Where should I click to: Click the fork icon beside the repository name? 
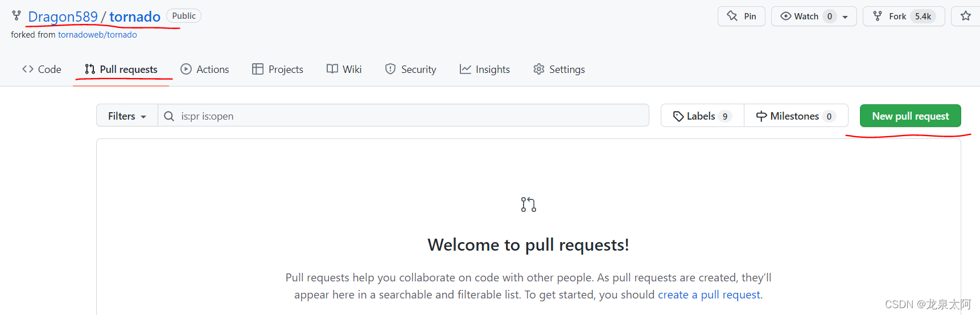(x=17, y=16)
